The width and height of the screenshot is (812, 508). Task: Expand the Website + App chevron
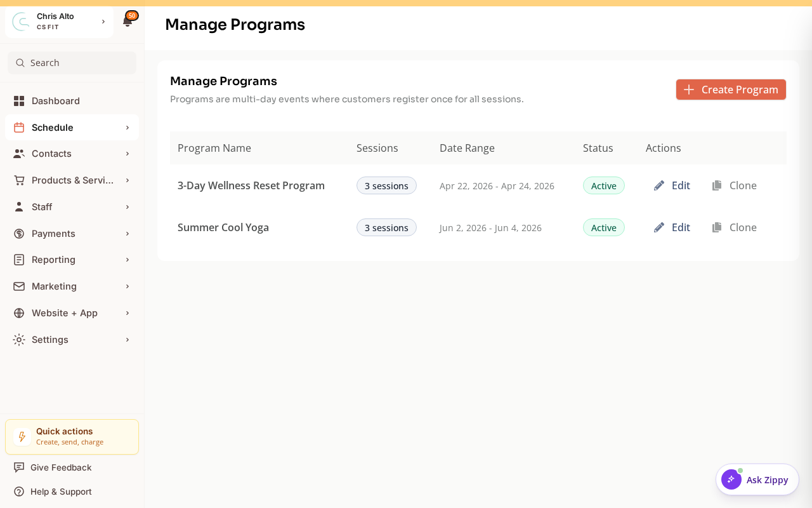click(x=128, y=313)
